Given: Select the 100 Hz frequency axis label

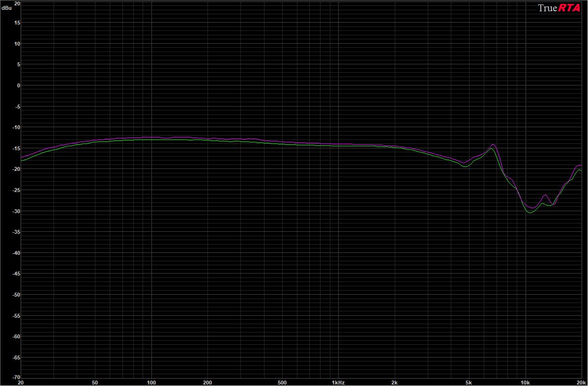Looking at the screenshot, I should click(151, 382).
